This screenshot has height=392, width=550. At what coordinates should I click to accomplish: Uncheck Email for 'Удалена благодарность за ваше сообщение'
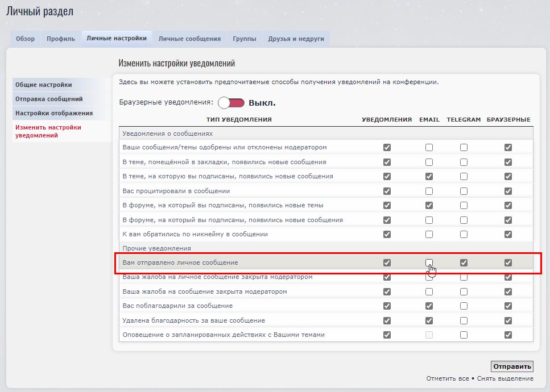tap(429, 320)
